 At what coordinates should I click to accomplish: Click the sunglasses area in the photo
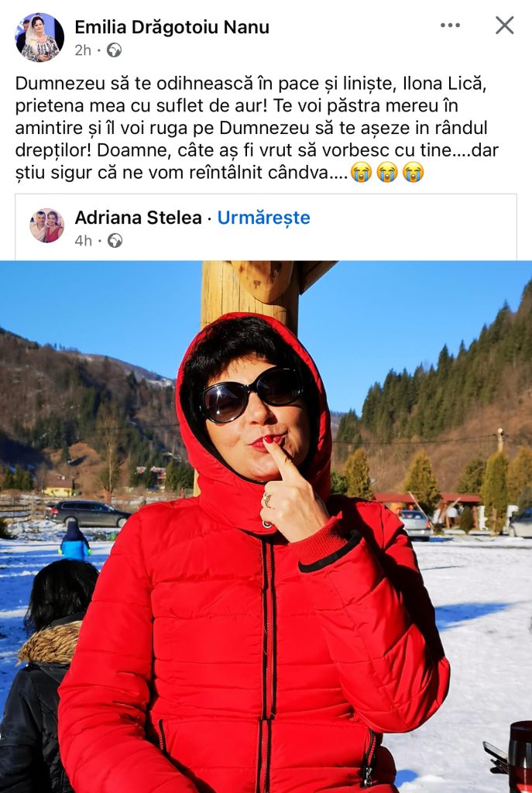coord(251,393)
